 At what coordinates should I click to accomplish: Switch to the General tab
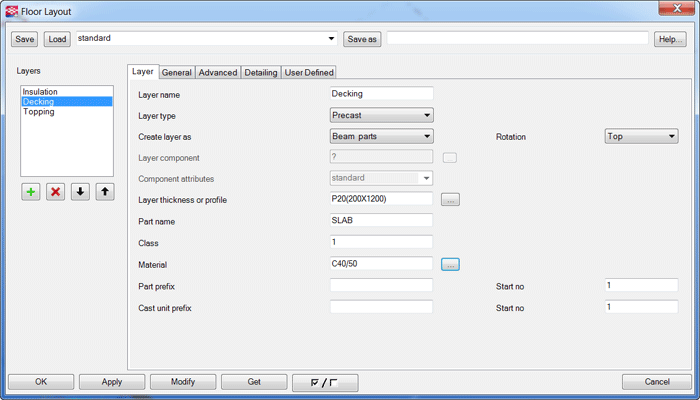tap(177, 73)
